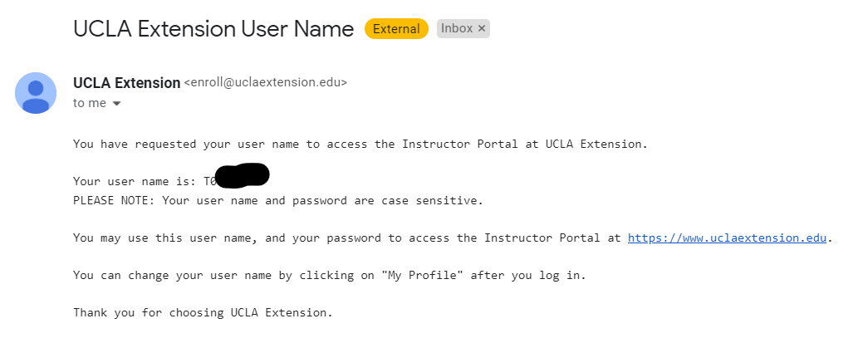Click the Inbox label chip
This screenshot has height=343, width=868.
[x=457, y=28]
